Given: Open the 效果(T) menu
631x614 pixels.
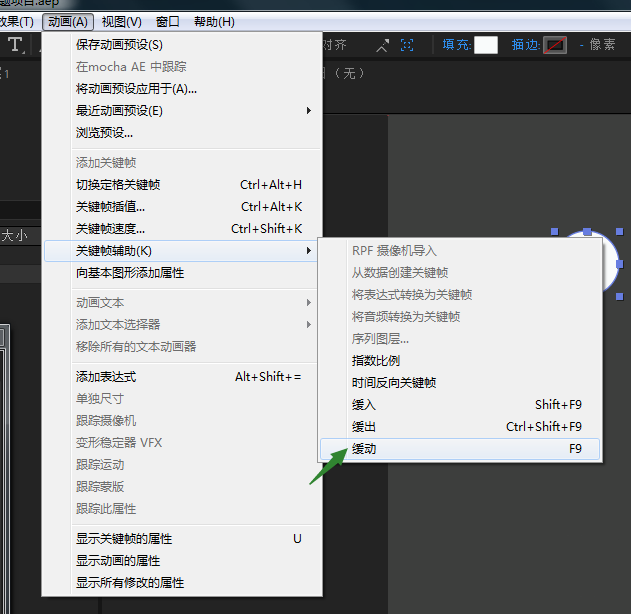Looking at the screenshot, I should [16, 22].
